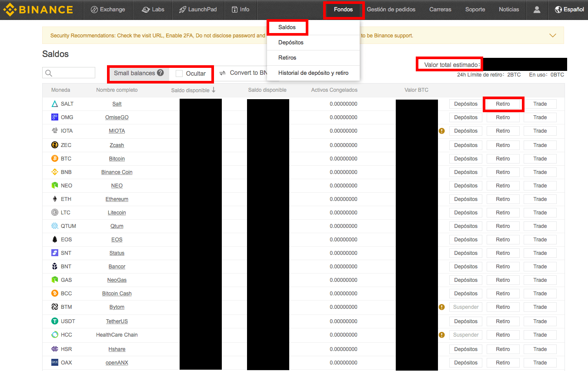Open the TetherUS name link

coord(117,321)
